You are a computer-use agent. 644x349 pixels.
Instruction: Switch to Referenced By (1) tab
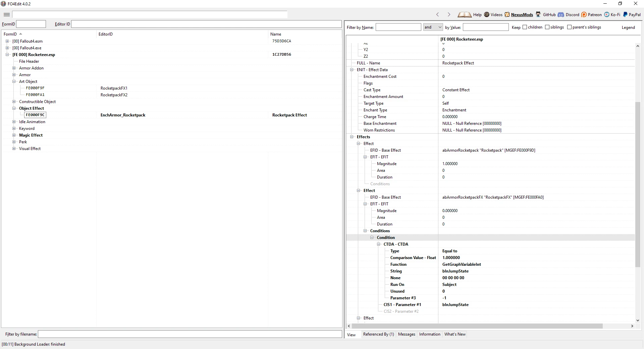click(378, 334)
